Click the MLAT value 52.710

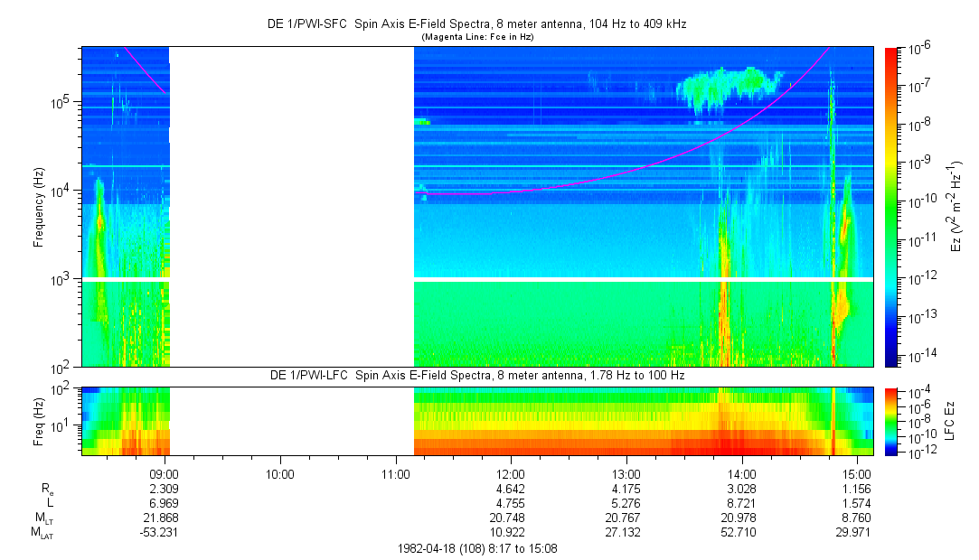[x=742, y=534]
